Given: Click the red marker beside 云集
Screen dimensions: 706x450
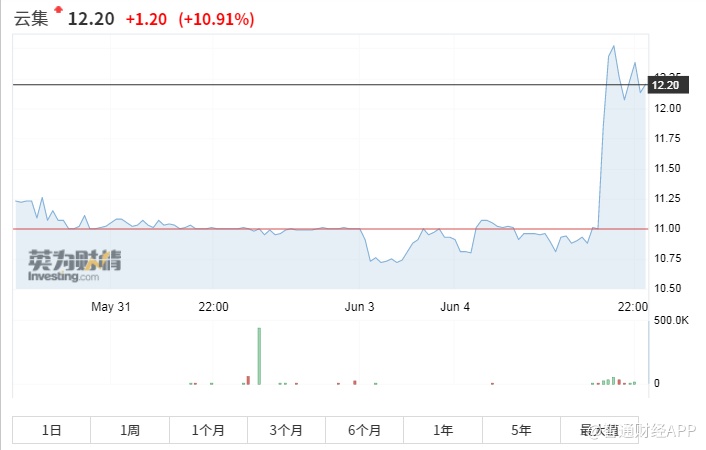Looking at the screenshot, I should coord(58,11).
